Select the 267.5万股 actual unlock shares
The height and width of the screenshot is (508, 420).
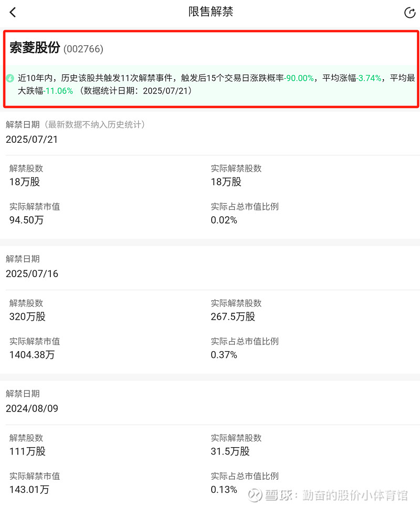[233, 316]
